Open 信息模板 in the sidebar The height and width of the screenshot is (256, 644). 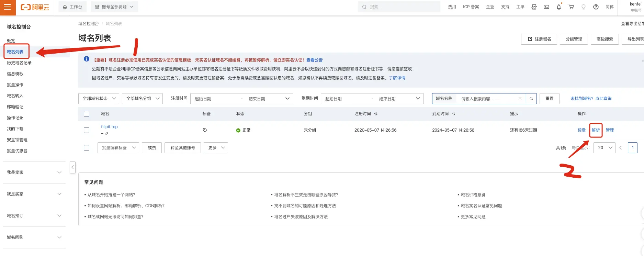(15, 74)
